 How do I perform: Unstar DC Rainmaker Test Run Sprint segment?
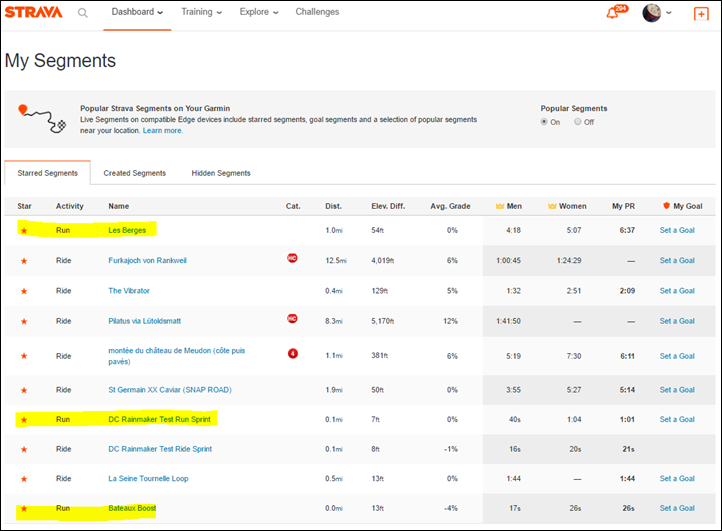point(24,420)
